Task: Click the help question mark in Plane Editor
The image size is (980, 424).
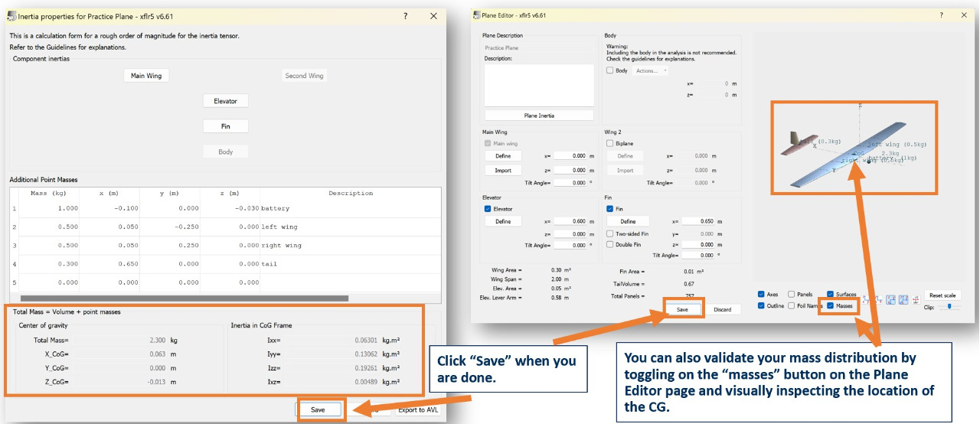Action: click(941, 15)
